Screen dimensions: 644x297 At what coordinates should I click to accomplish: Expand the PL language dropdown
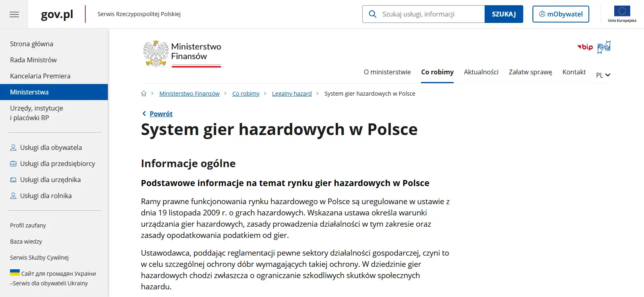[603, 75]
